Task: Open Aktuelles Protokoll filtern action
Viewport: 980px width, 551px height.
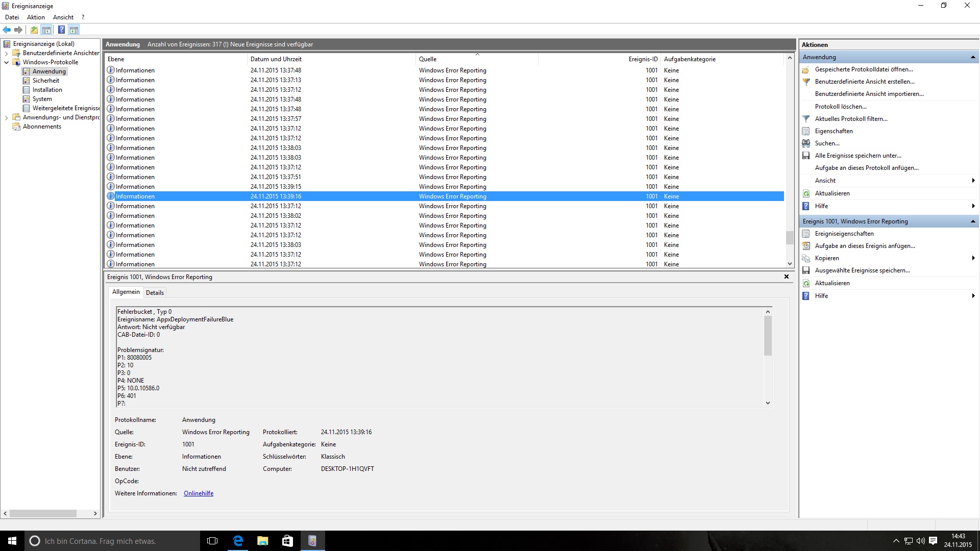Action: tap(851, 119)
